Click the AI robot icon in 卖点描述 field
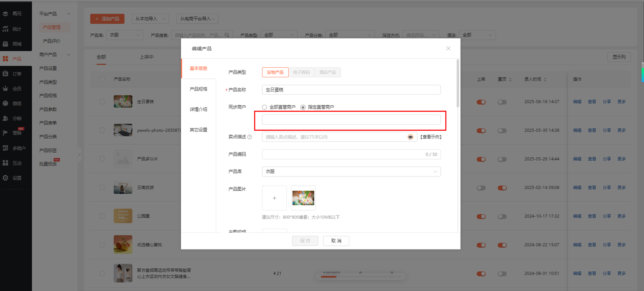Image resolution: width=644 pixels, height=291 pixels. coord(410,137)
